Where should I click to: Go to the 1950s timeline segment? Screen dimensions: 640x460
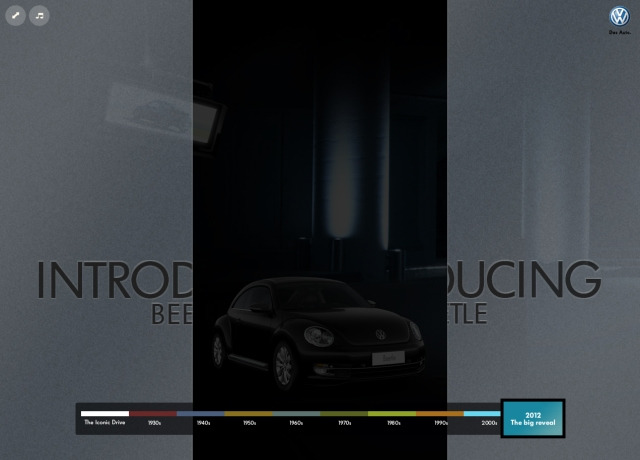249,418
